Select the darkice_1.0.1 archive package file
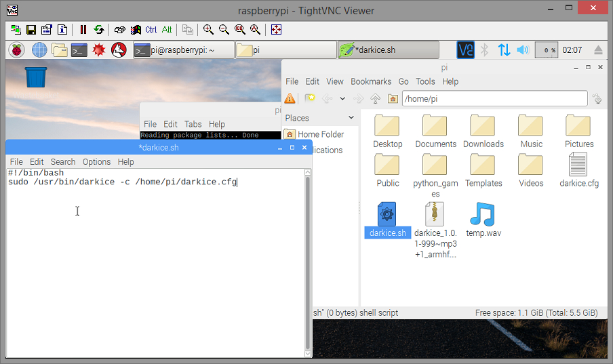The image size is (613, 364). coord(435,230)
